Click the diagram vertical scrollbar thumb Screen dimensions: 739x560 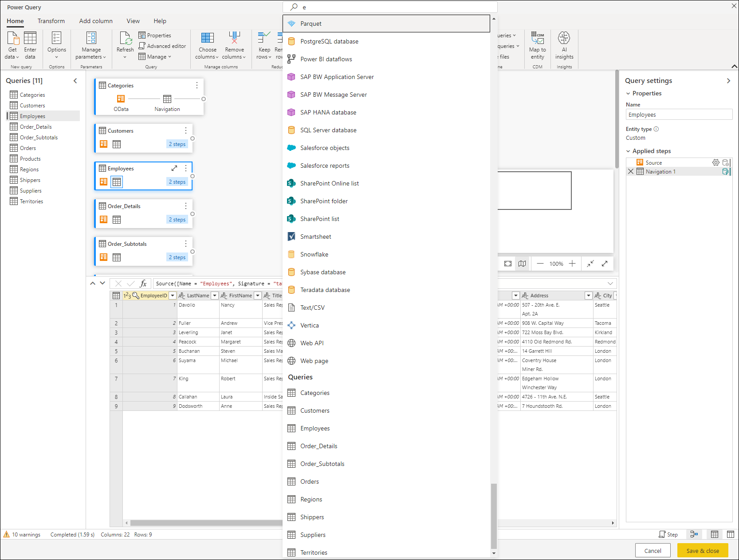617,119
